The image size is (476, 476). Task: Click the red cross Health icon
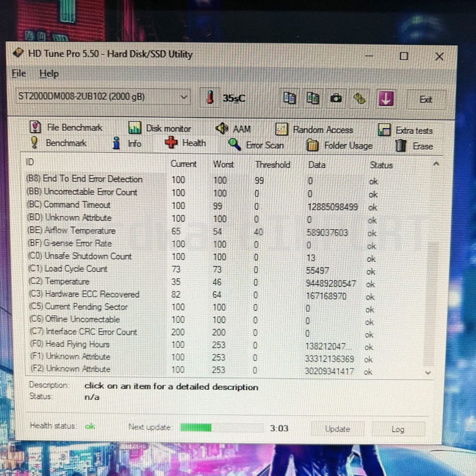click(171, 142)
